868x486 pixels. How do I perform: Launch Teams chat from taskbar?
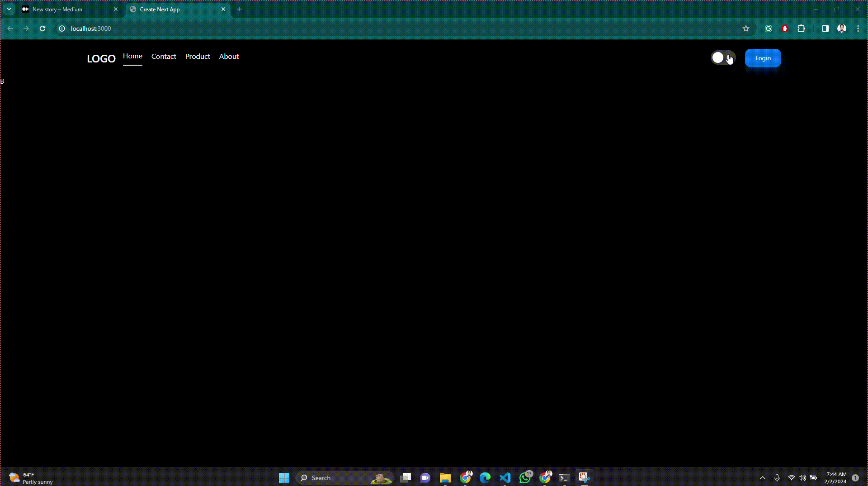(x=425, y=478)
